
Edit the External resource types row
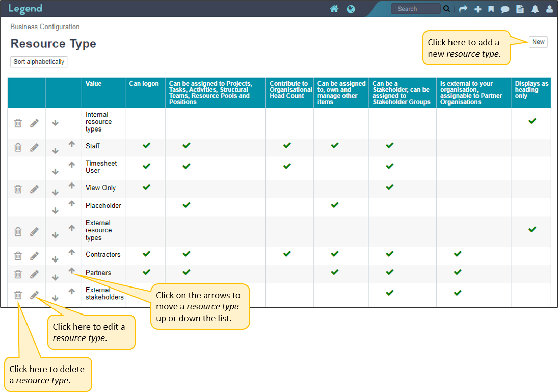tap(34, 232)
